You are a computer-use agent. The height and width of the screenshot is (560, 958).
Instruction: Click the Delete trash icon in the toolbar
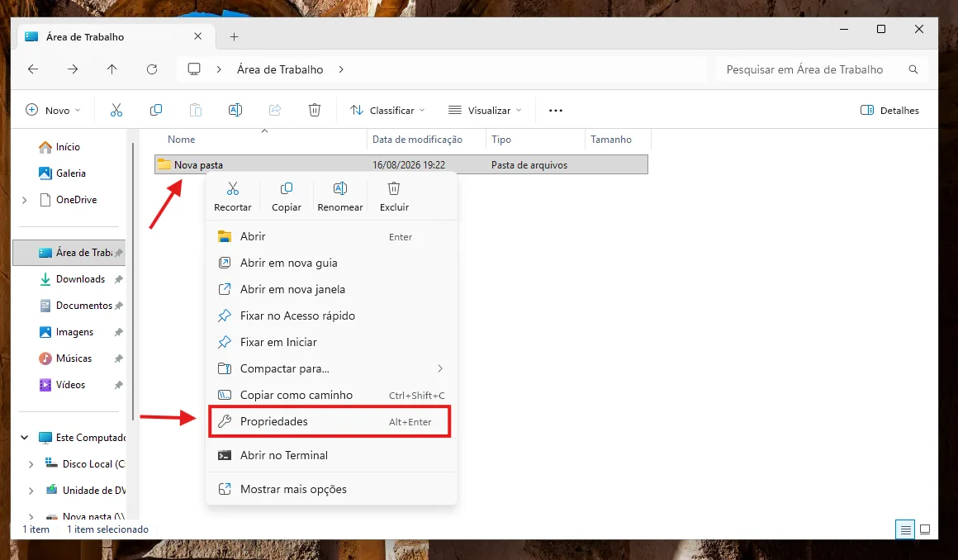click(314, 110)
